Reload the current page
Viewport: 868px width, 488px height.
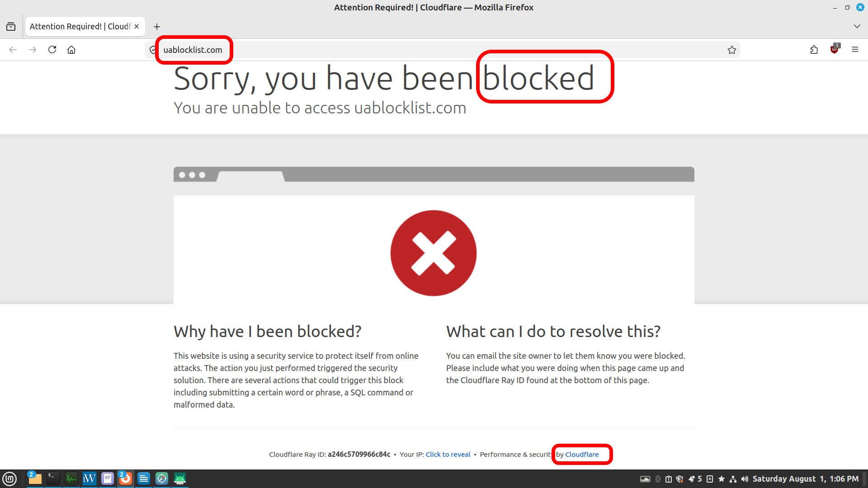point(52,50)
